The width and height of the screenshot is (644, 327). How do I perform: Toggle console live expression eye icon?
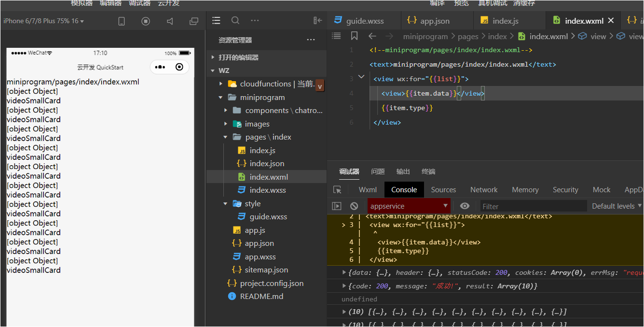tap(465, 206)
